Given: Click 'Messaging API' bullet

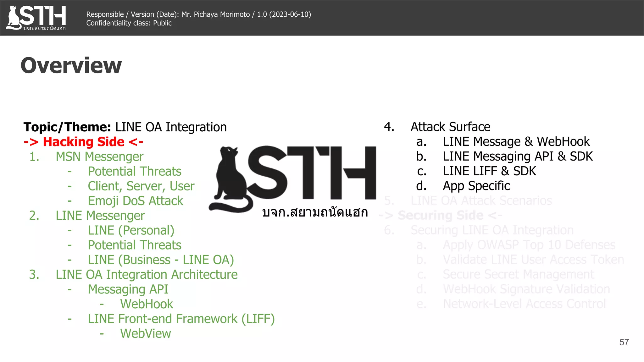Looking at the screenshot, I should pos(128,289).
